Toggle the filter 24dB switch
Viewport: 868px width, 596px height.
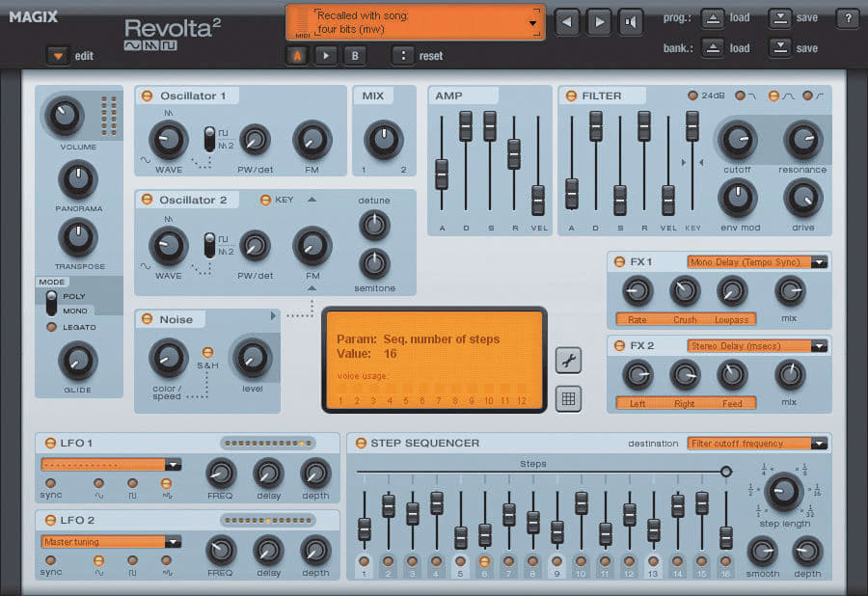[x=692, y=95]
